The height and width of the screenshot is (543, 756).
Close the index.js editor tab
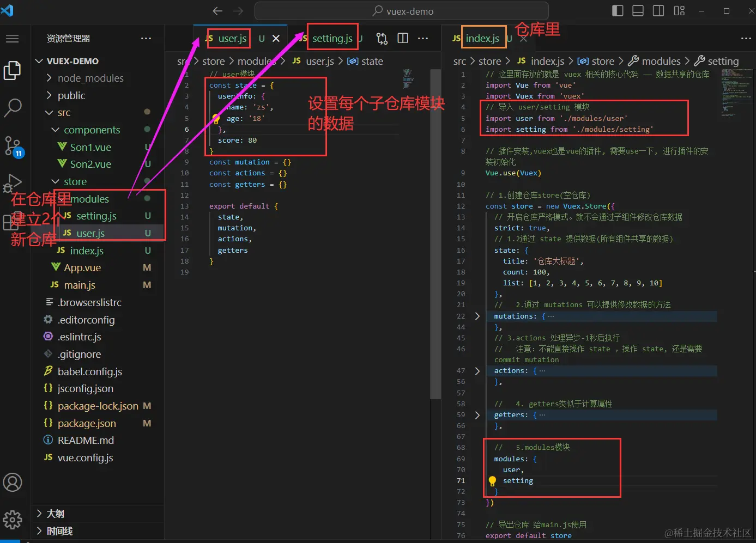[523, 39]
